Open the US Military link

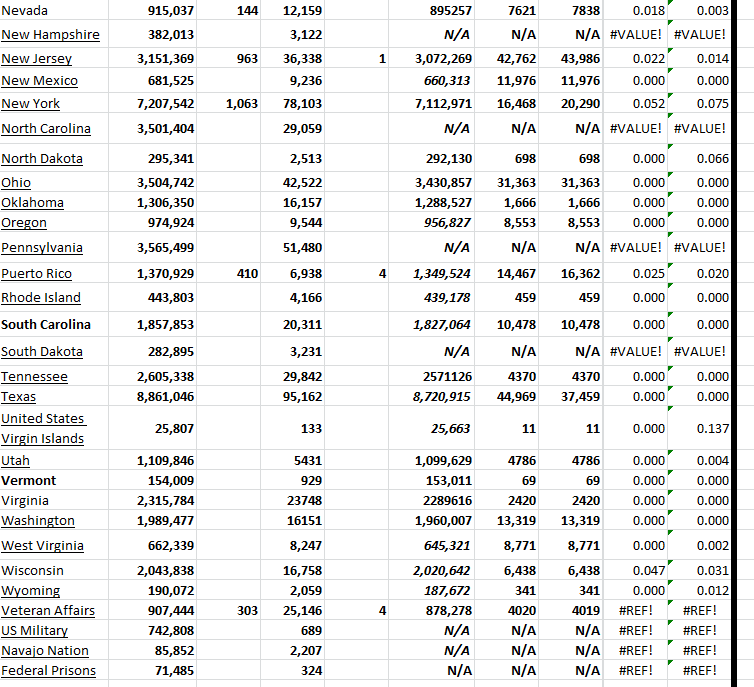[x=35, y=631]
